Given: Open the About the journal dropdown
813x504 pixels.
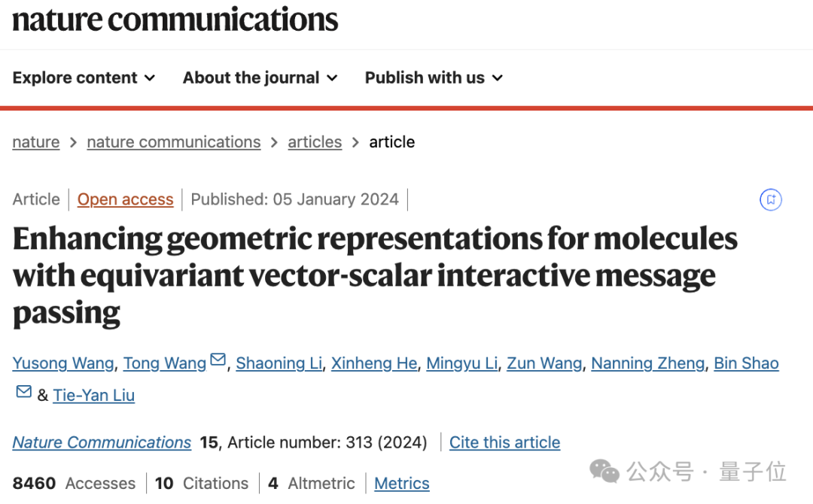Looking at the screenshot, I should (260, 77).
